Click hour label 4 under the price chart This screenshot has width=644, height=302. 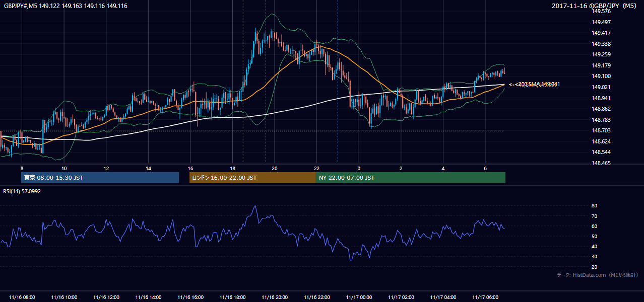click(x=443, y=168)
